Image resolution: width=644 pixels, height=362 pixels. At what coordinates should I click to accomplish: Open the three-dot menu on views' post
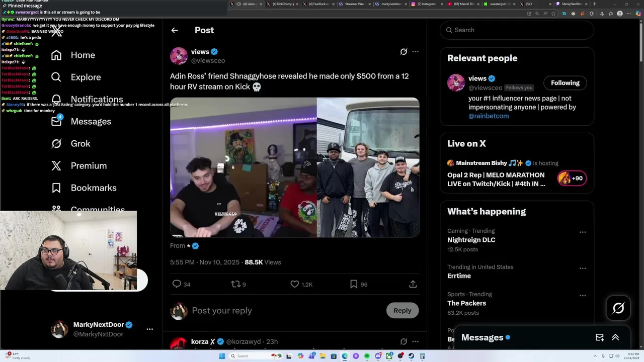[415, 52]
